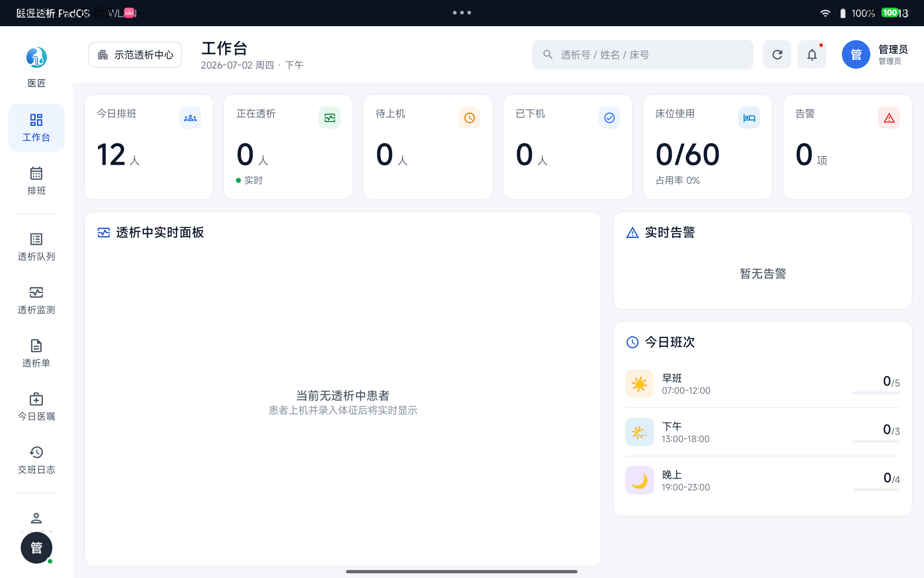The width and height of the screenshot is (924, 578).
Task: Click the 正在透析 monitor icon
Action: pyautogui.click(x=330, y=118)
